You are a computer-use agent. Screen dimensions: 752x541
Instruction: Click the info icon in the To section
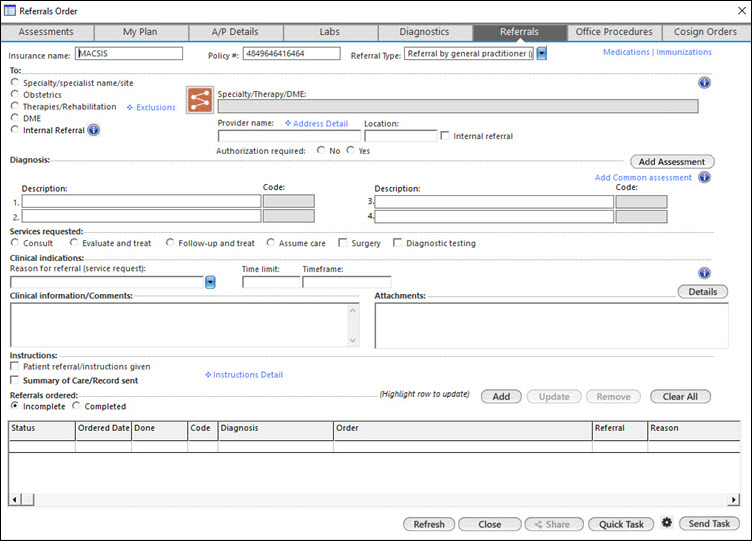coord(704,83)
